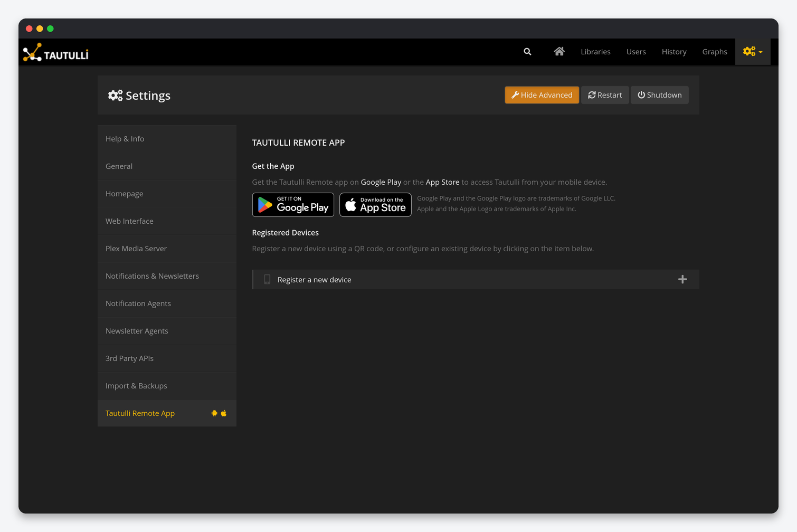Select Notifications & Newsletters settings tab
Image resolution: width=797 pixels, height=532 pixels.
click(x=167, y=276)
